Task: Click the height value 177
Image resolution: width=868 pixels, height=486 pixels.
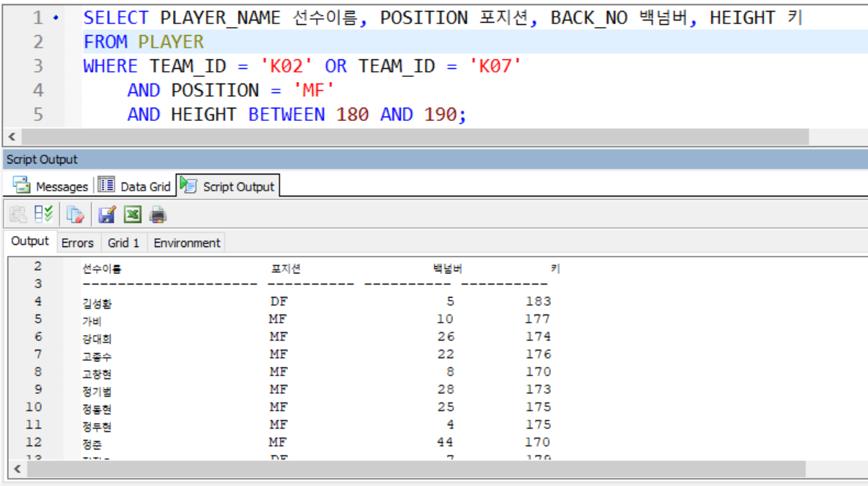Action: 537,319
